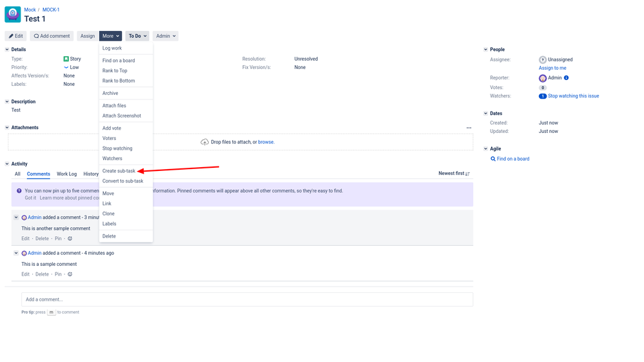This screenshot has width=644, height=362.
Task: Open the Admin workflow dropdown
Action: click(166, 36)
